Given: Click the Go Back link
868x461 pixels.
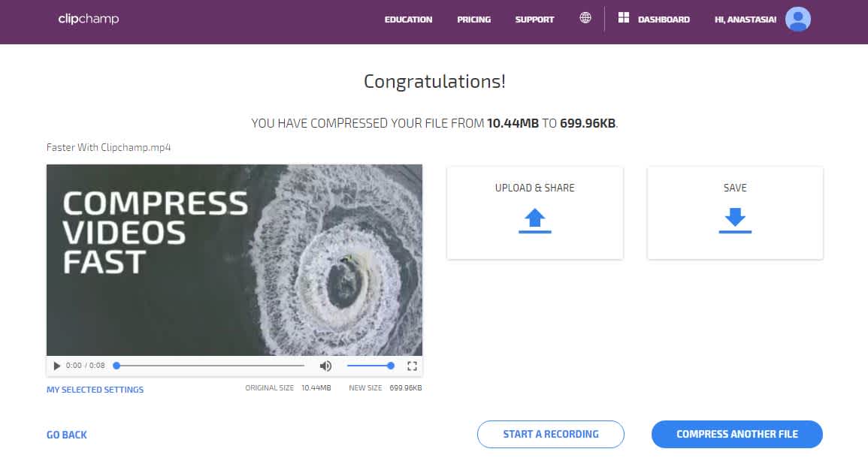Looking at the screenshot, I should point(66,435).
